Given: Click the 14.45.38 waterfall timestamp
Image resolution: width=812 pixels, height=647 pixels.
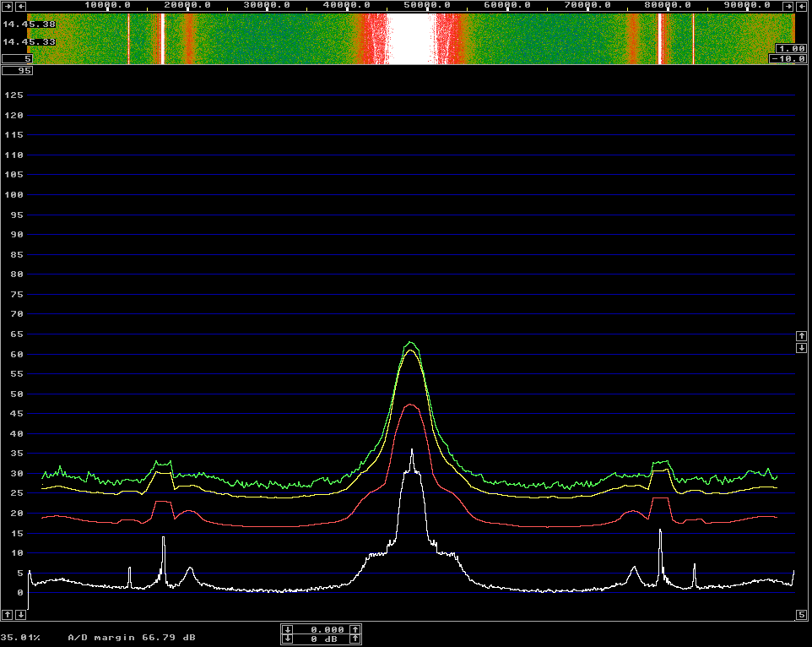Looking at the screenshot, I should (29, 24).
